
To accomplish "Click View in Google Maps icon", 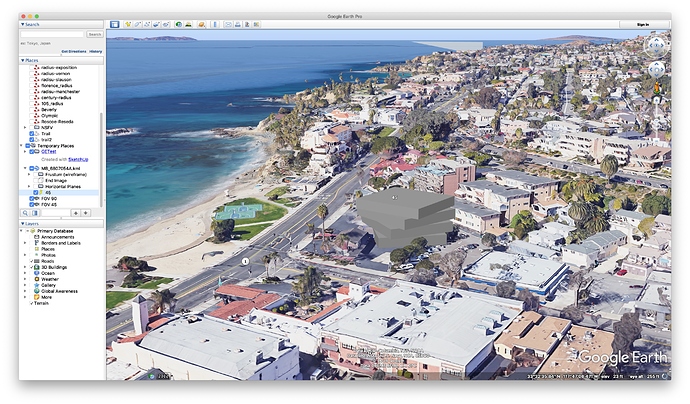I will pyautogui.click(x=257, y=24).
